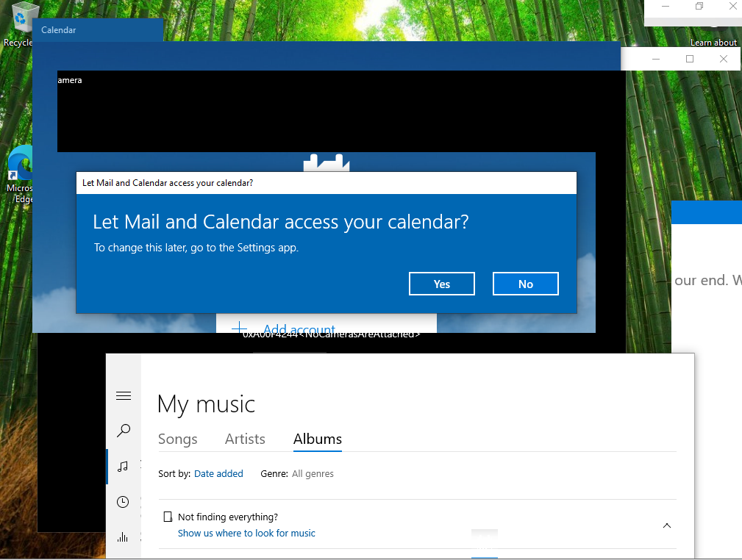Open the Sort by Date added dropdown
742x560 pixels.
pyautogui.click(x=218, y=474)
